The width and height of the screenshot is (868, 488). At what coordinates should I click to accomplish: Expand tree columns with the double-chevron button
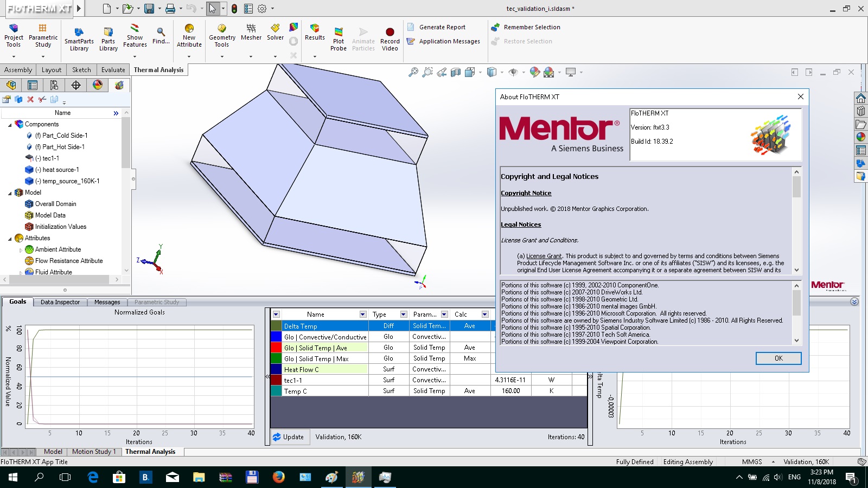tap(116, 113)
